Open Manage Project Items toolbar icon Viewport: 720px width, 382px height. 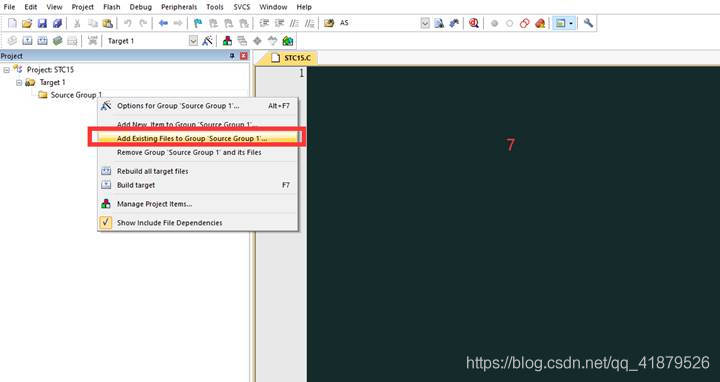pyautogui.click(x=227, y=41)
